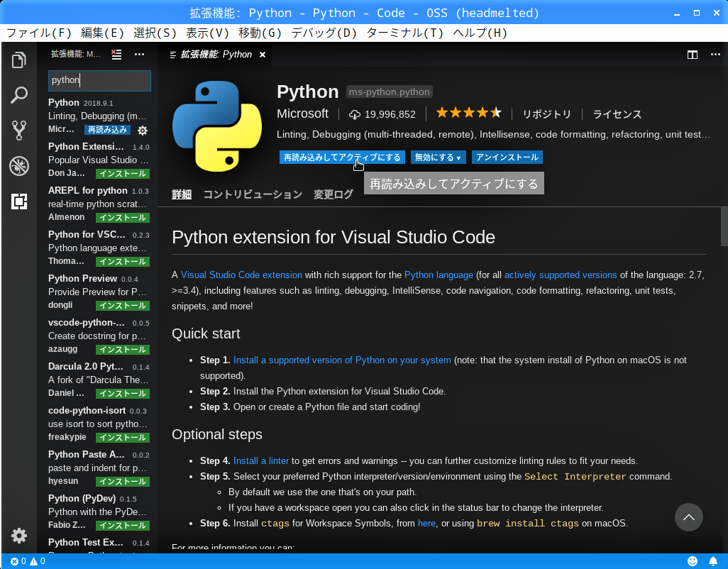
Task: Open the 移動(G) menu
Action: 260,33
